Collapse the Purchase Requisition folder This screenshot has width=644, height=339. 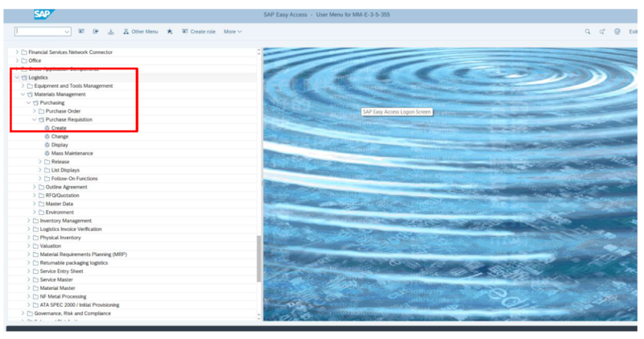[35, 120]
